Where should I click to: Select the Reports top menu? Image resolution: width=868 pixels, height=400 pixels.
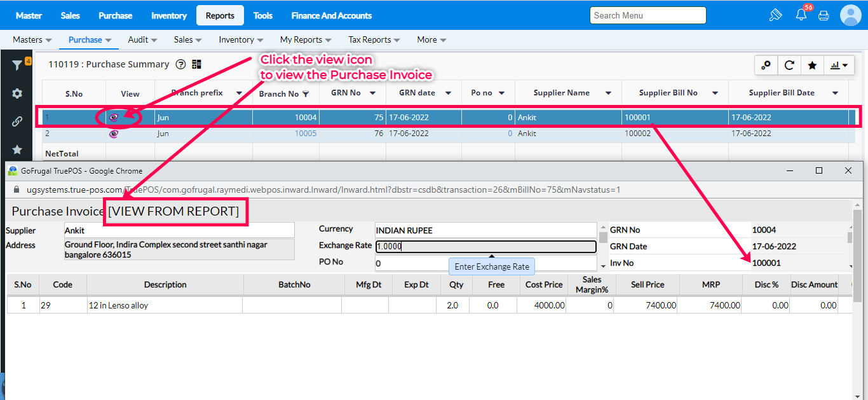click(220, 15)
